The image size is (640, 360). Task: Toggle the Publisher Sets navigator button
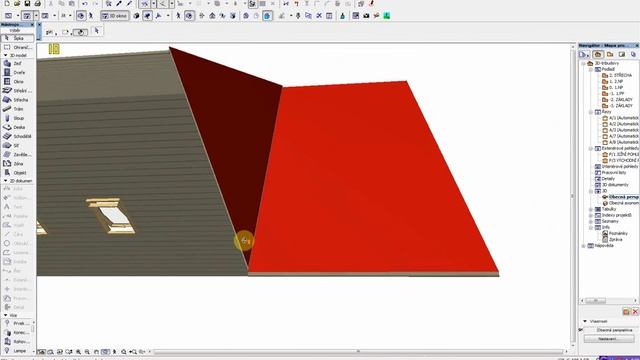633,54
